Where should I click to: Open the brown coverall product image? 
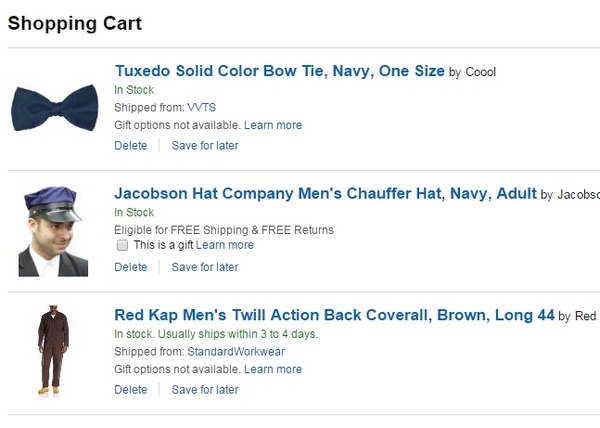click(x=53, y=350)
